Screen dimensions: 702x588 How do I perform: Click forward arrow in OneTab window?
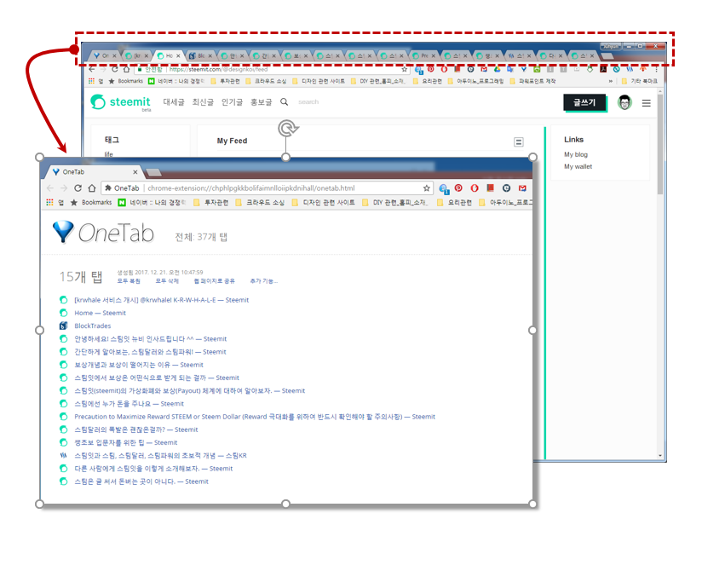coord(64,188)
